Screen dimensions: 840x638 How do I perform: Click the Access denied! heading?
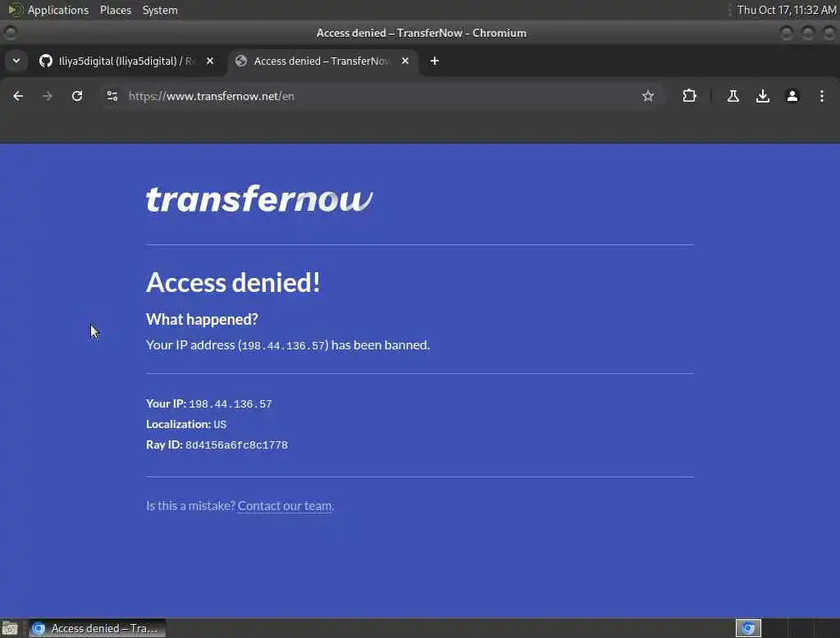click(233, 282)
